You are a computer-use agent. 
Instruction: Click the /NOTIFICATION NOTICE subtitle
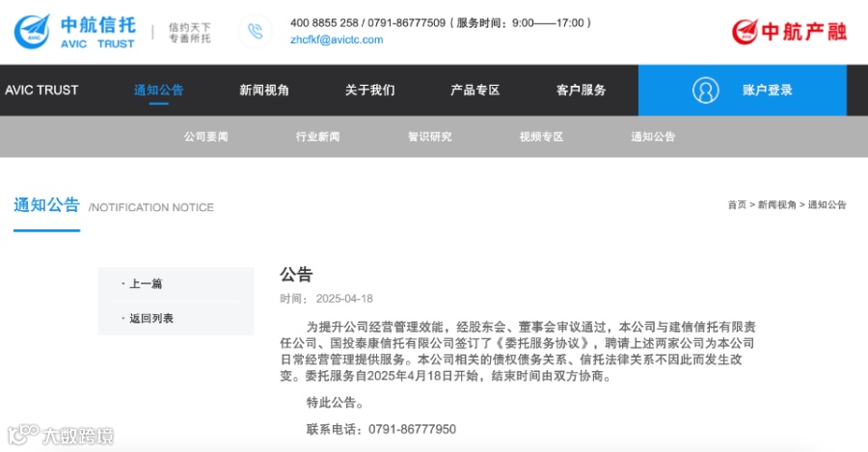[x=151, y=207]
